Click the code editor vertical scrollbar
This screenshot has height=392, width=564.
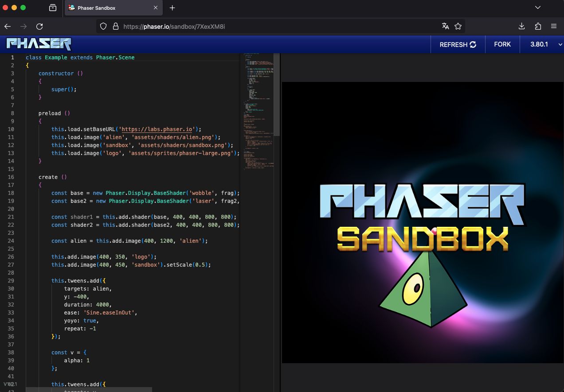coord(277,94)
